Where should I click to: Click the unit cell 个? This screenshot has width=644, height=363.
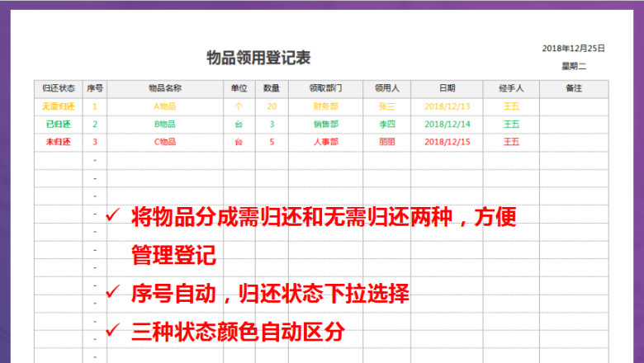[239, 106]
